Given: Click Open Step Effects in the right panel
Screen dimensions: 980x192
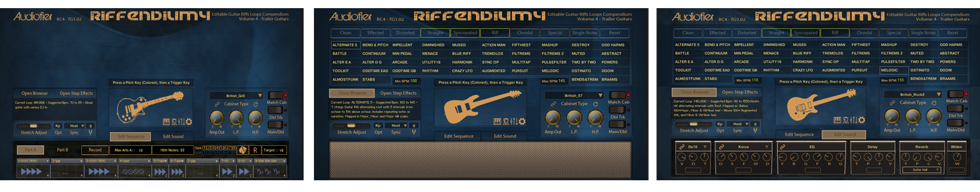Looking at the screenshot, I should click(x=740, y=92).
